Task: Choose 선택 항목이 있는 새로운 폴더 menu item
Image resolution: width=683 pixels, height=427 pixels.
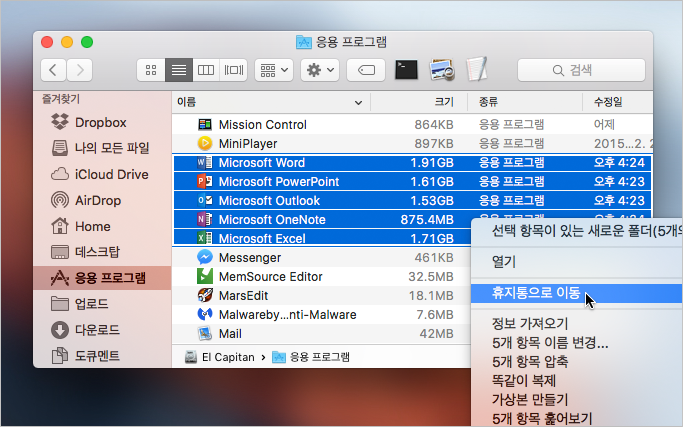Action: tap(577, 231)
